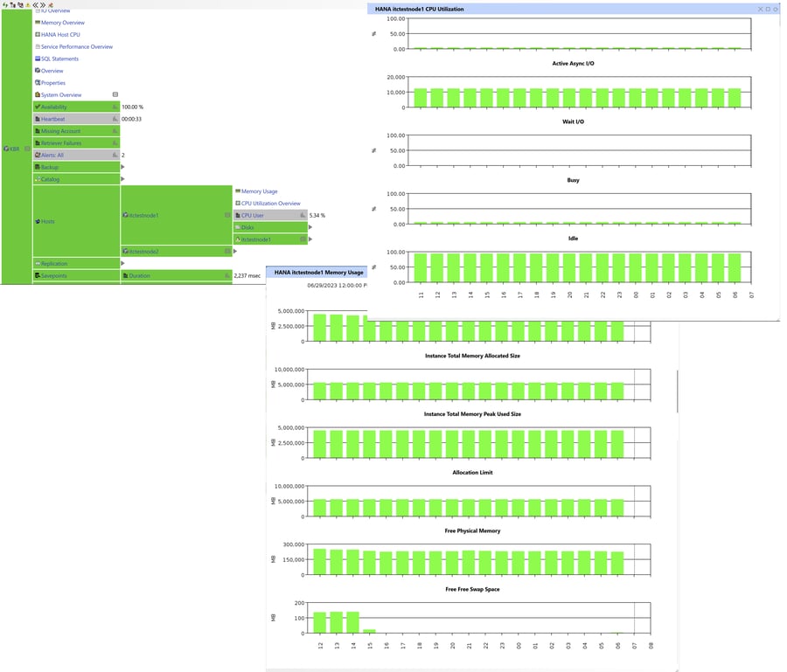Click the Memory Usage window vertical scrollbar

(x=677, y=391)
